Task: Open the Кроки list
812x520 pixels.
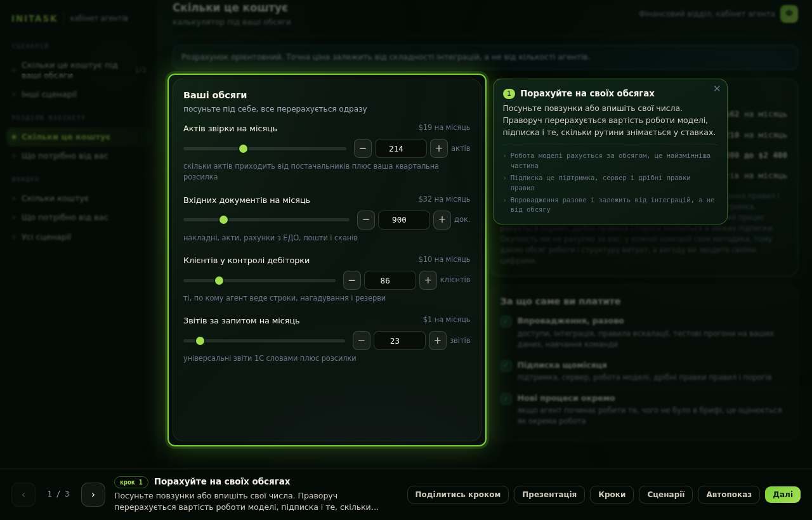Action: [612, 495]
